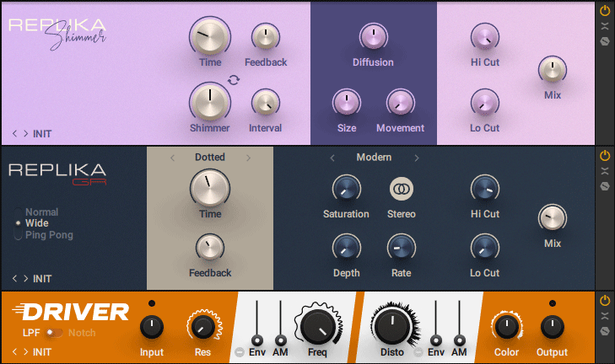Select Ping Pong delay mode

click(x=19, y=235)
